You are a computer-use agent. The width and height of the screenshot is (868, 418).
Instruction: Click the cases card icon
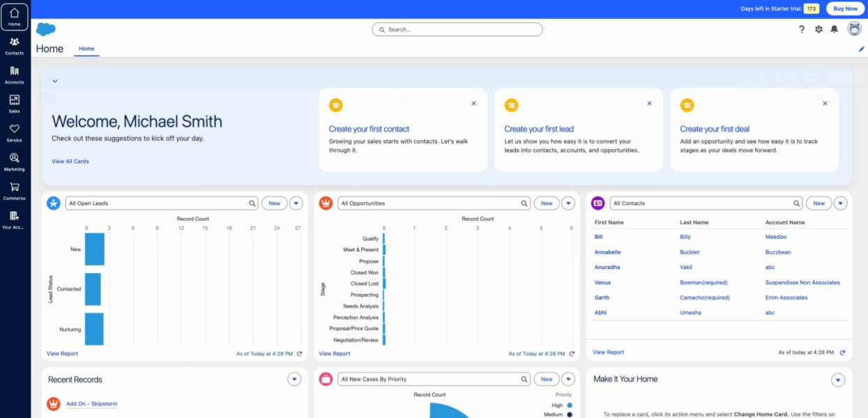(x=326, y=379)
